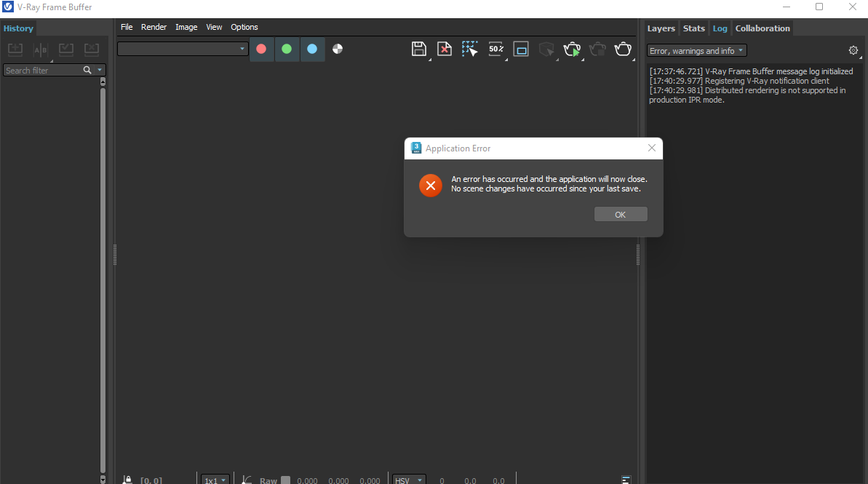Click the greyed-out stop rendering teapot
Image resolution: width=868 pixels, height=484 pixels.
point(597,49)
